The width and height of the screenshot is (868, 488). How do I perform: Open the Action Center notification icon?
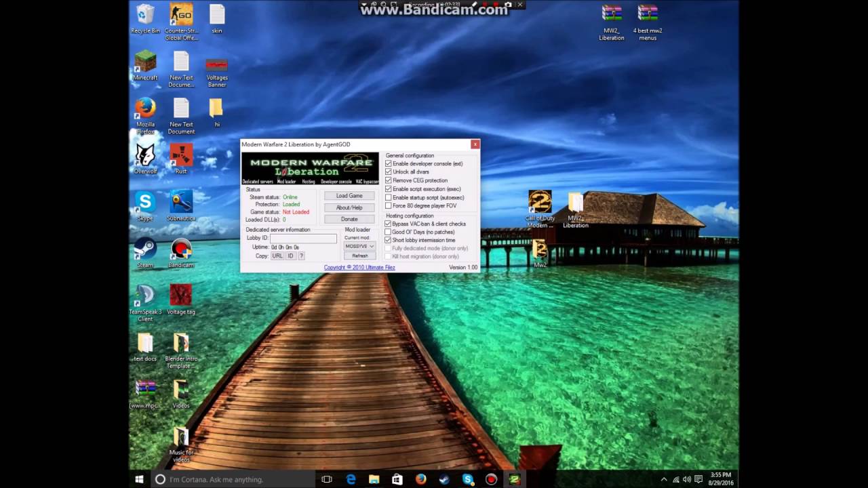tap(698, 479)
